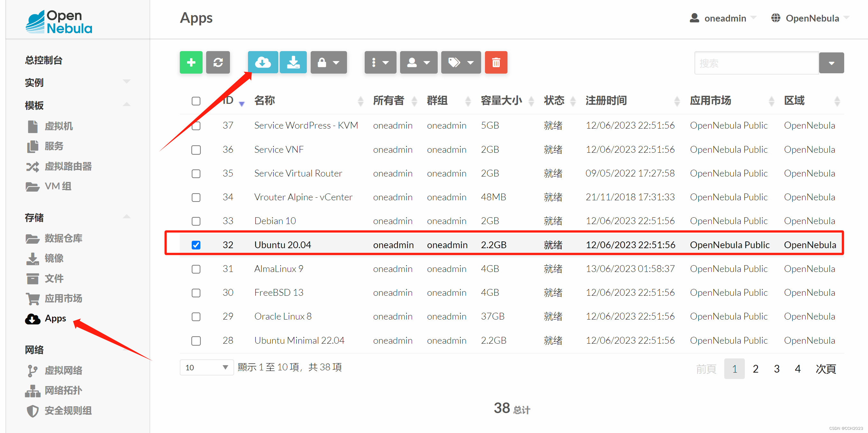This screenshot has width=868, height=433.
Task: Open the lock options dropdown
Action: (328, 63)
